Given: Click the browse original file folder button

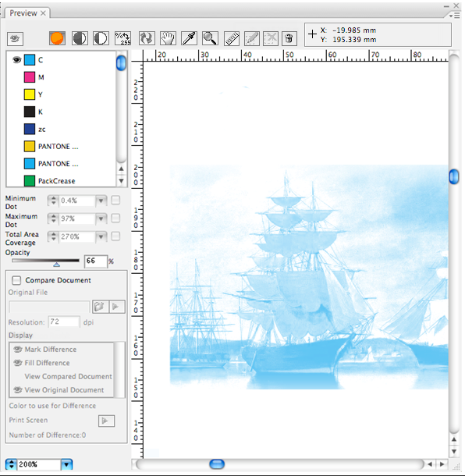Looking at the screenshot, I should [100, 307].
